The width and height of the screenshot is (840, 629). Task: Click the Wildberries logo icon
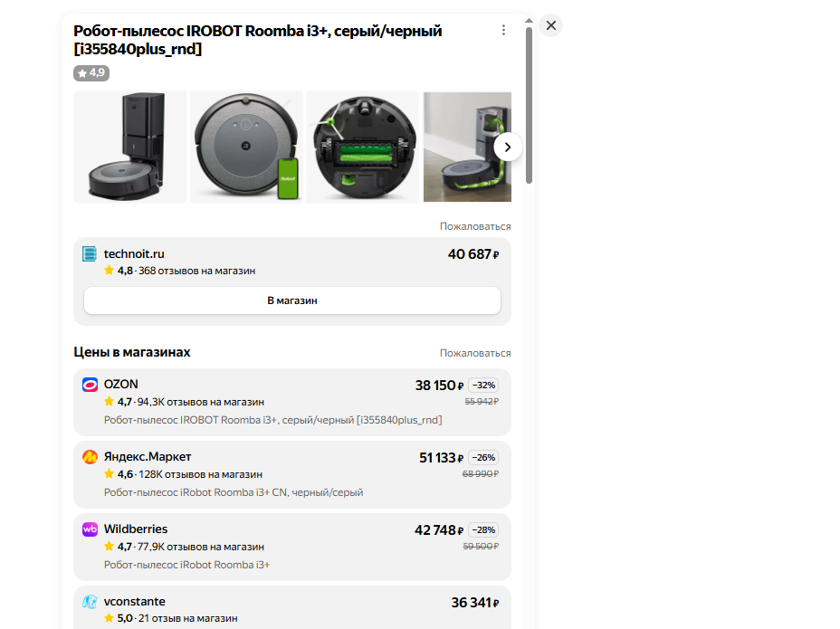click(x=90, y=529)
